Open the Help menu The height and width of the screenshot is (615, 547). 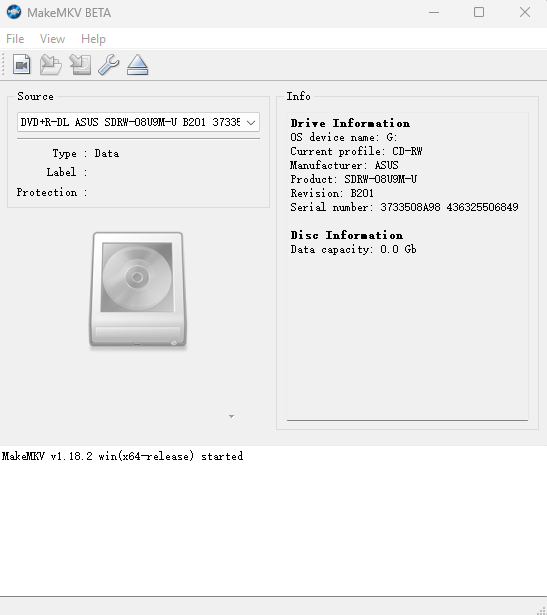(93, 39)
